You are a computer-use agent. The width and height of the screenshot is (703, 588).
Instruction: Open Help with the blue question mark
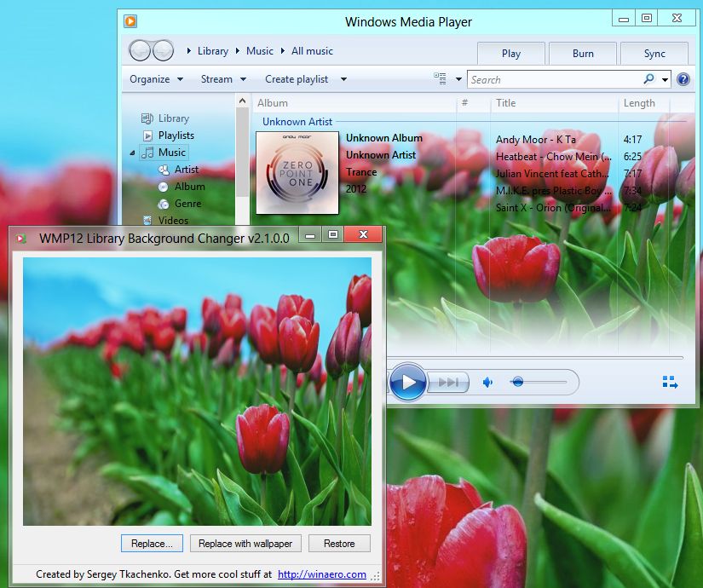click(x=683, y=79)
